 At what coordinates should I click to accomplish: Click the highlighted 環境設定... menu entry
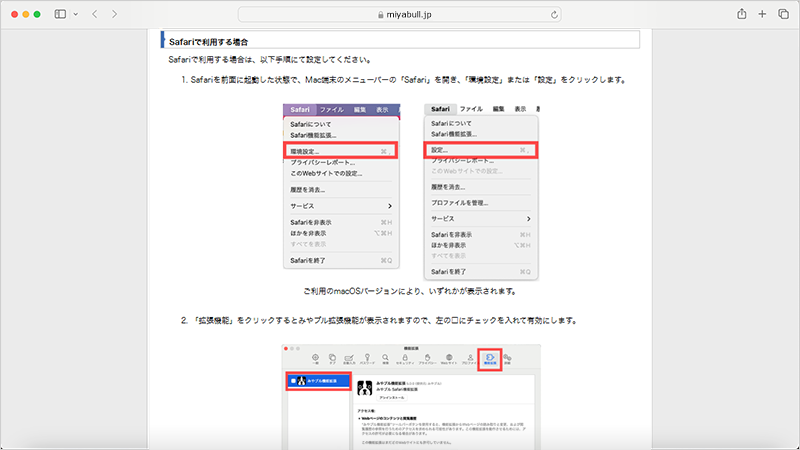340,150
